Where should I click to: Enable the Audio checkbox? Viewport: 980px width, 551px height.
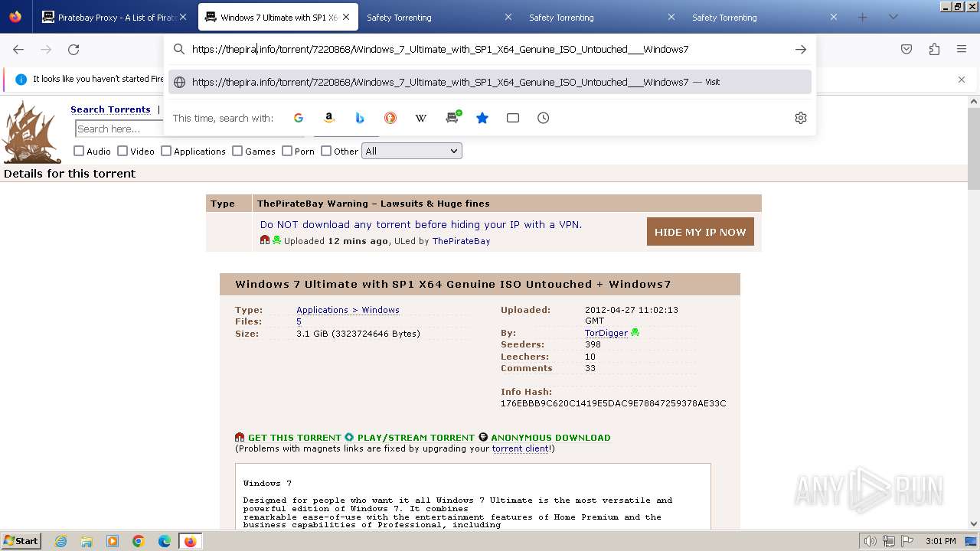tap(79, 151)
